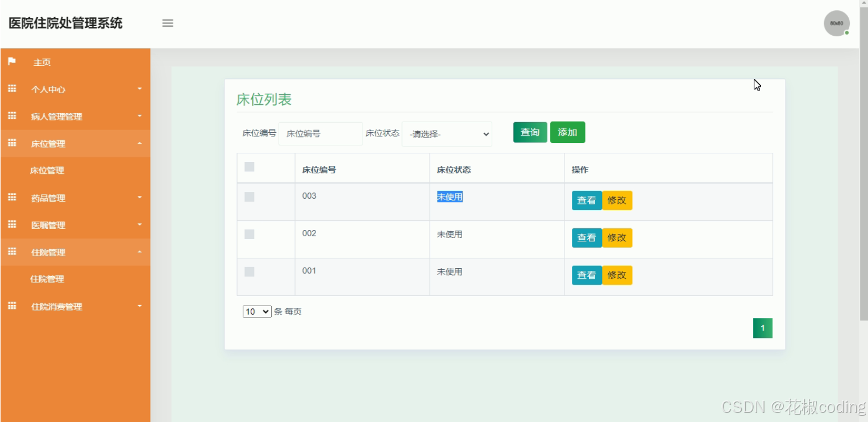Screen dimensions: 868x422
Task: Click 修改 for bed 002
Action: (617, 237)
